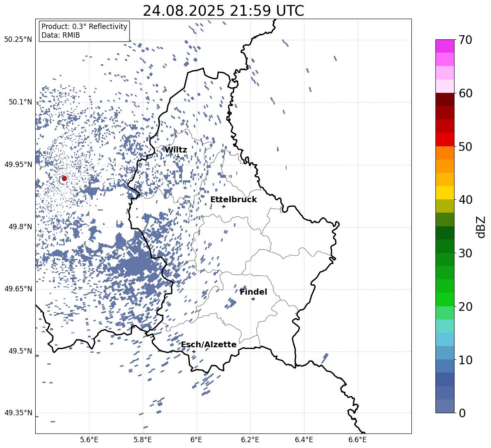Pick the dark maroon colorbar segment below 60

tap(445, 99)
